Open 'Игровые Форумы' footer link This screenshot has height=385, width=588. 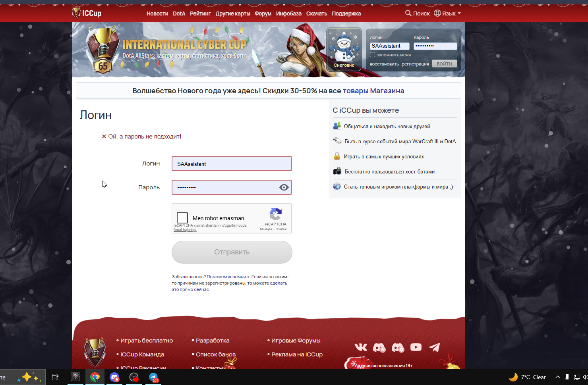click(296, 341)
